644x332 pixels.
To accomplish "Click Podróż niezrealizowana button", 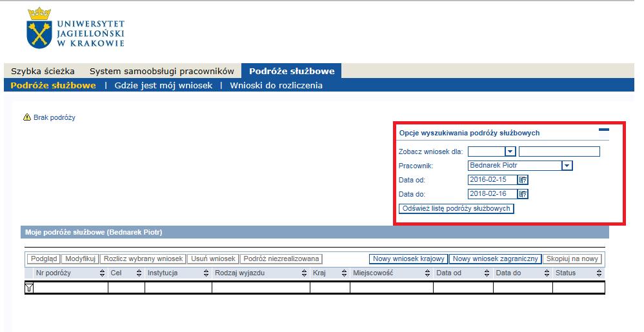I will (x=281, y=259).
